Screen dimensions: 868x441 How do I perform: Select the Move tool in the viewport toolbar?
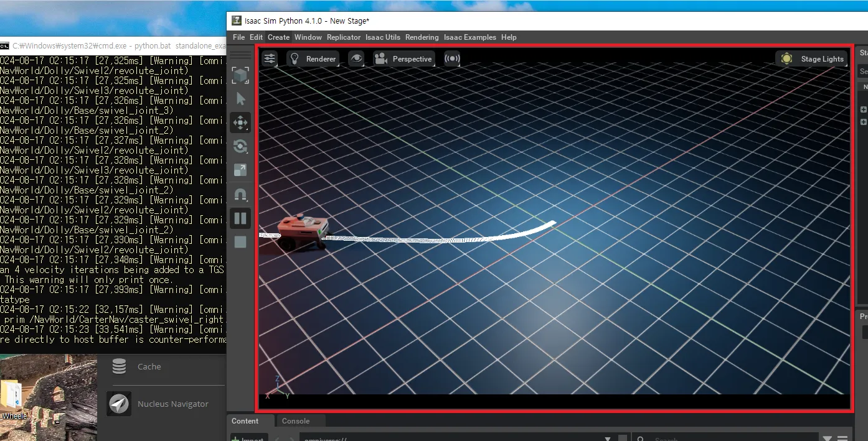coord(240,123)
